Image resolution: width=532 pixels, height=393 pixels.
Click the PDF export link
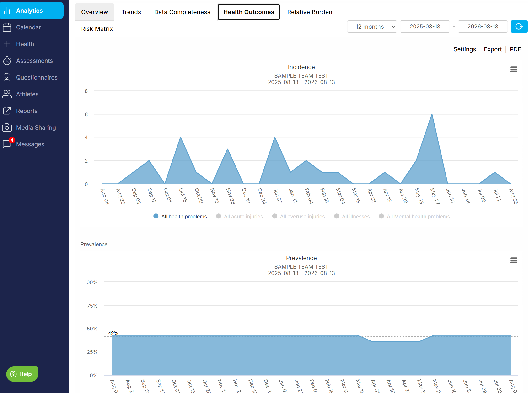(x=515, y=49)
